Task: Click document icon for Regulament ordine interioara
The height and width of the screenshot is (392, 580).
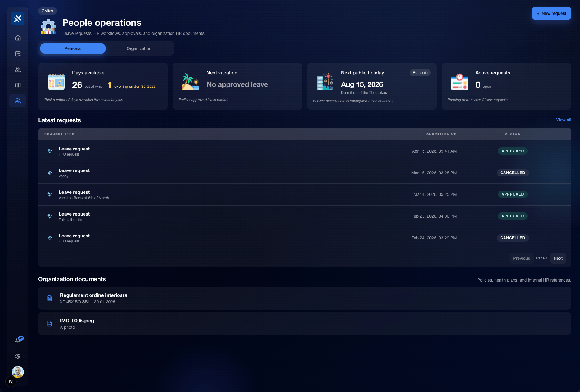Action: [50, 298]
